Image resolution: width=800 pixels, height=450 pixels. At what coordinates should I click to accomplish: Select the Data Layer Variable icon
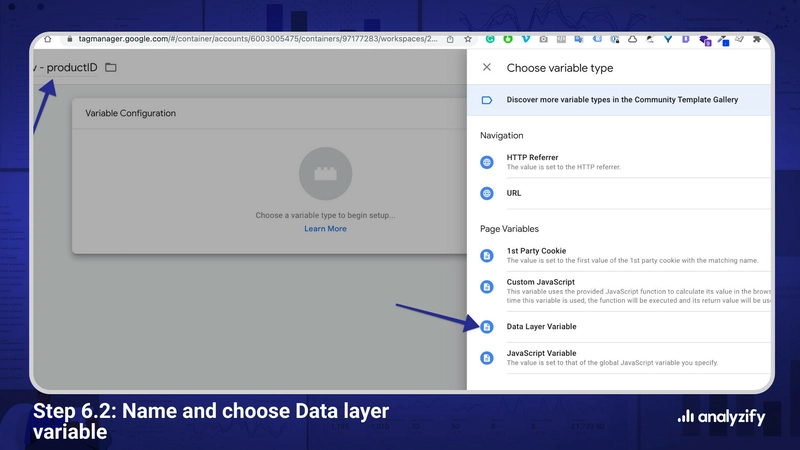[487, 327]
